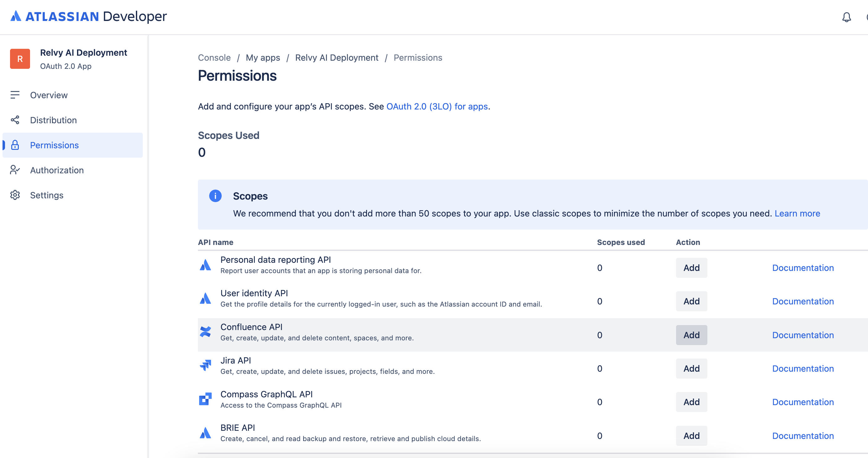Click the Jira API logo icon

(205, 365)
